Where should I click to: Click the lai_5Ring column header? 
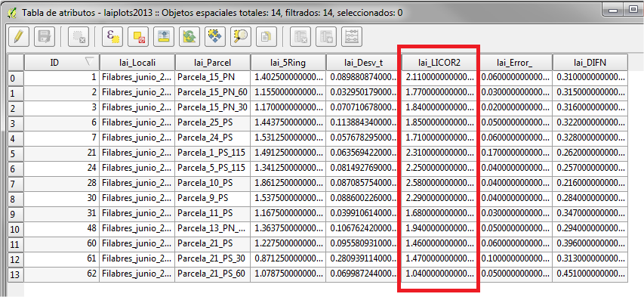288,63
